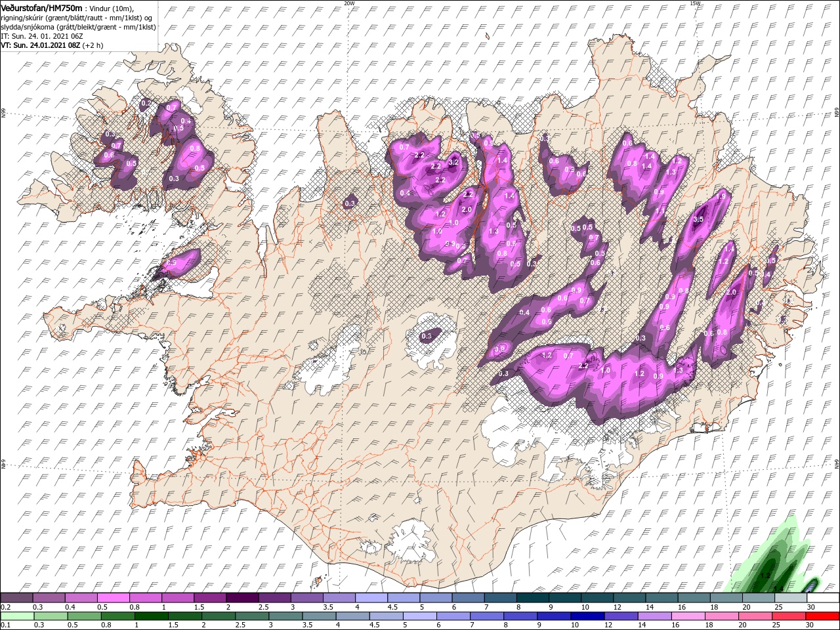Image resolution: width=840 pixels, height=630 pixels.
Task: Select lower-scale bright red swatch above 30
Action: click(823, 616)
